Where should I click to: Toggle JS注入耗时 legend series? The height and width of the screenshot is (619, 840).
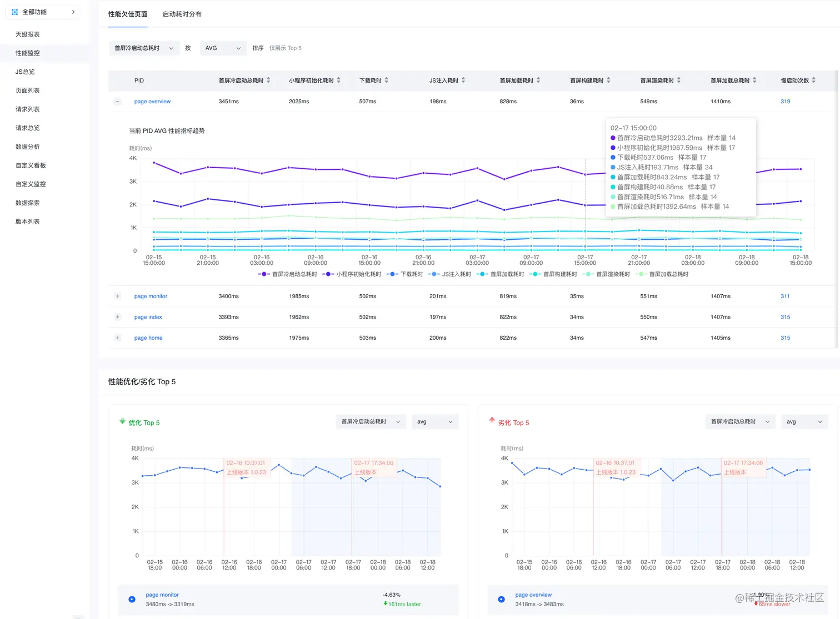[449, 274]
